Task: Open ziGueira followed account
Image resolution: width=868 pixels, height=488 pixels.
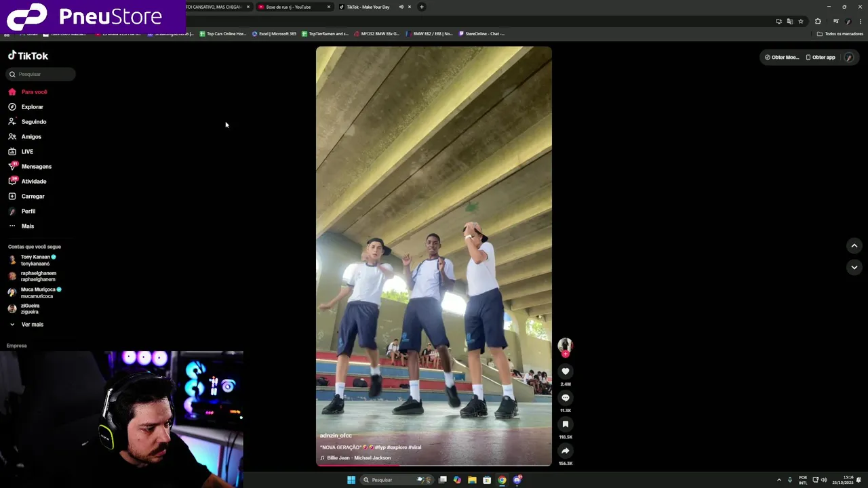Action: [x=24, y=308]
